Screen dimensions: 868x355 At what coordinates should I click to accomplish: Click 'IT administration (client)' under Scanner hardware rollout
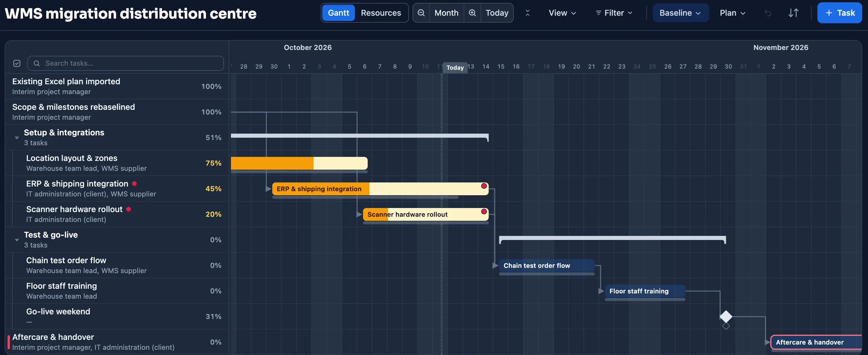click(66, 219)
